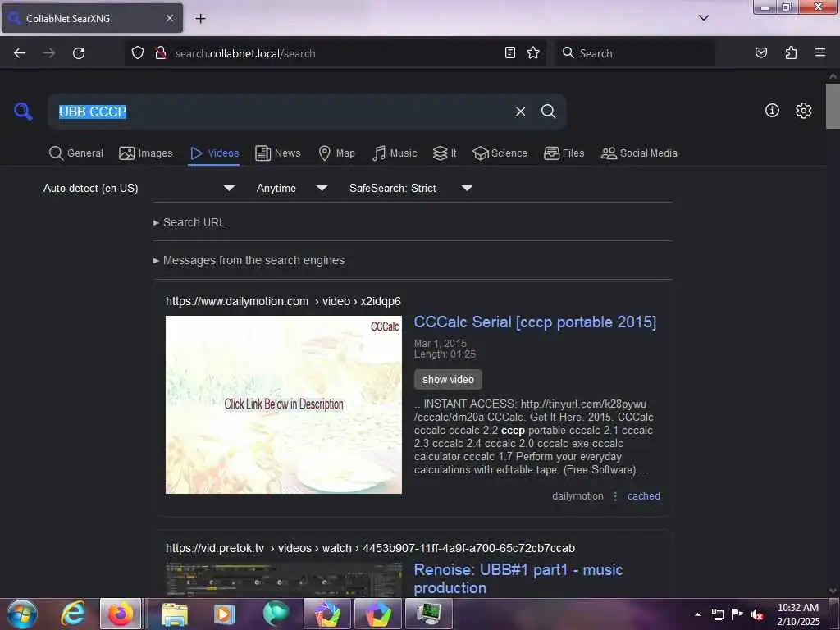Click the CCCalc video thumbnail
The height and width of the screenshot is (630, 840).
coord(283,404)
